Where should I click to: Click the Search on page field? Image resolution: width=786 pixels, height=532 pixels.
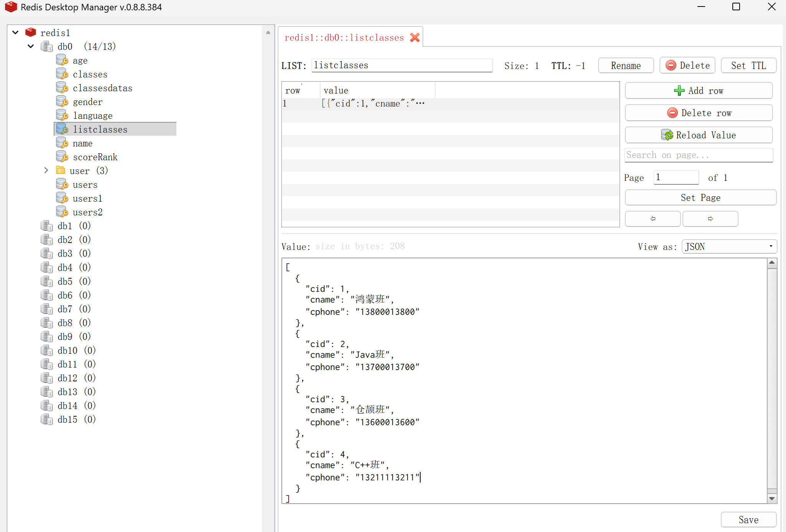click(698, 155)
